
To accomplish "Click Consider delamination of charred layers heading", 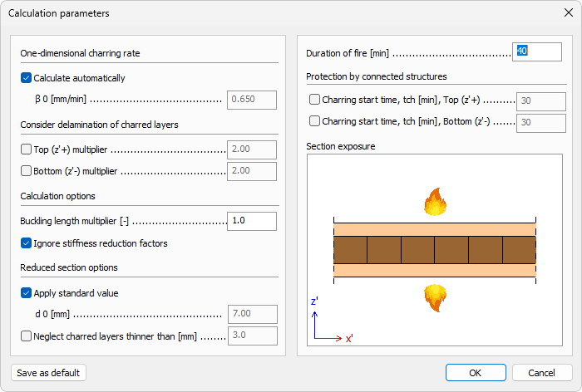I will point(99,125).
